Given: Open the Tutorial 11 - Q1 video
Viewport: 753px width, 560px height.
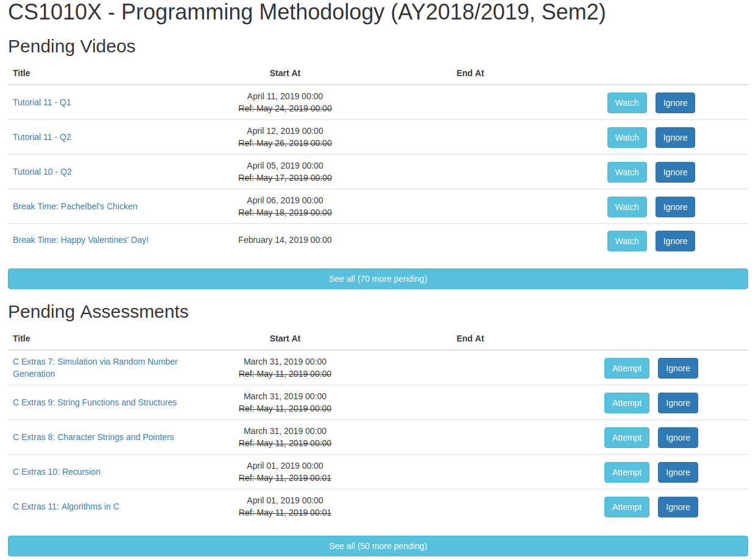Looking at the screenshot, I should pos(41,102).
